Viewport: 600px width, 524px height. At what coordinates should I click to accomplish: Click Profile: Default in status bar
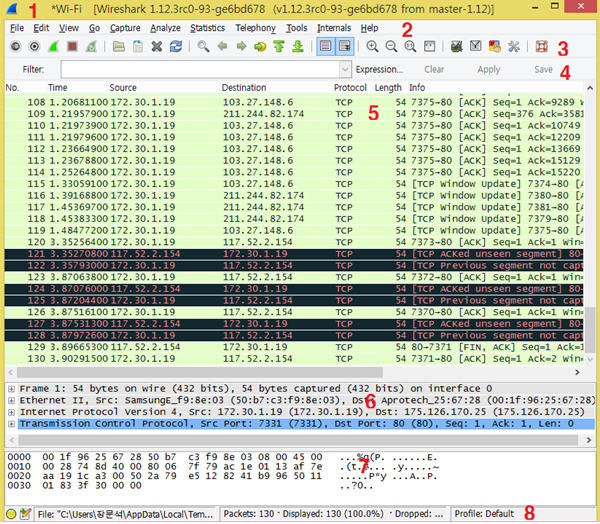[484, 514]
